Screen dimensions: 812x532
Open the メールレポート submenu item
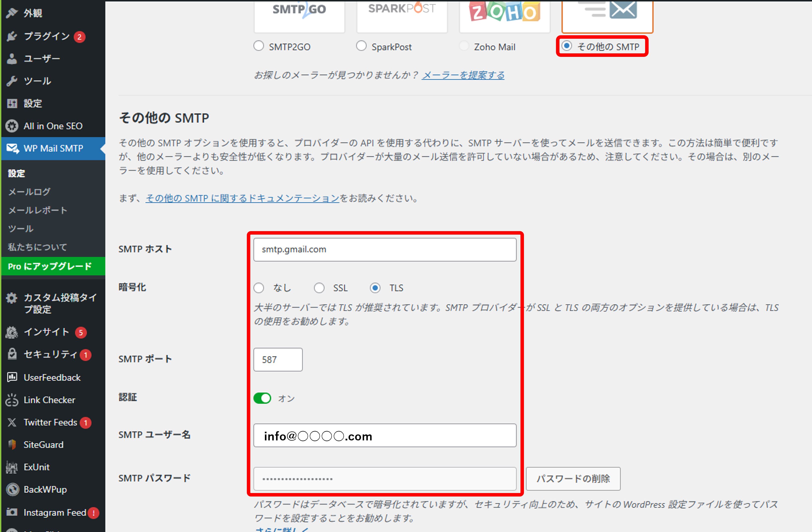point(37,210)
